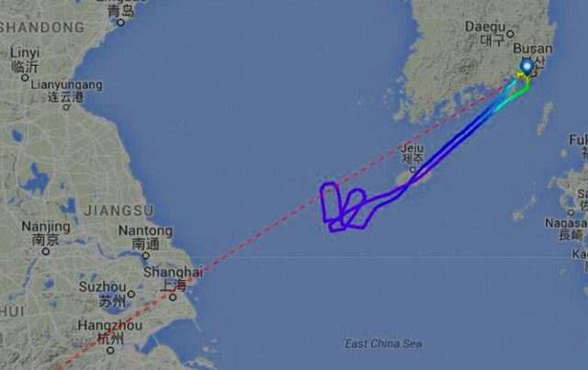Click the Nagasaki city marker circle
Image resolution: width=588 pixels, height=370 pixels.
[x=571, y=213]
